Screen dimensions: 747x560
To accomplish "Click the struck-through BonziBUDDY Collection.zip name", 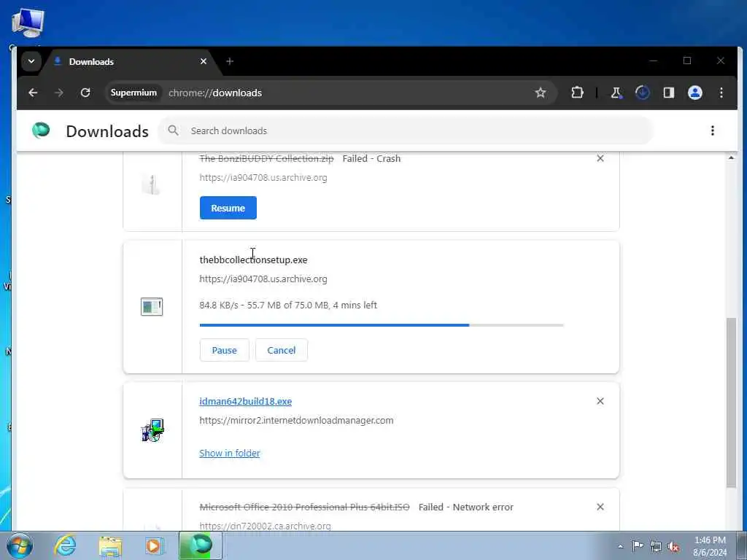I will [266, 158].
